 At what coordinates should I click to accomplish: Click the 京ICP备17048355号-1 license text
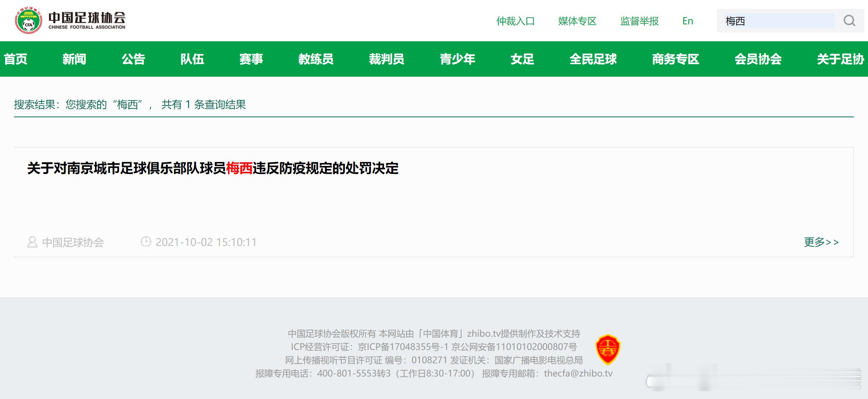(x=403, y=347)
